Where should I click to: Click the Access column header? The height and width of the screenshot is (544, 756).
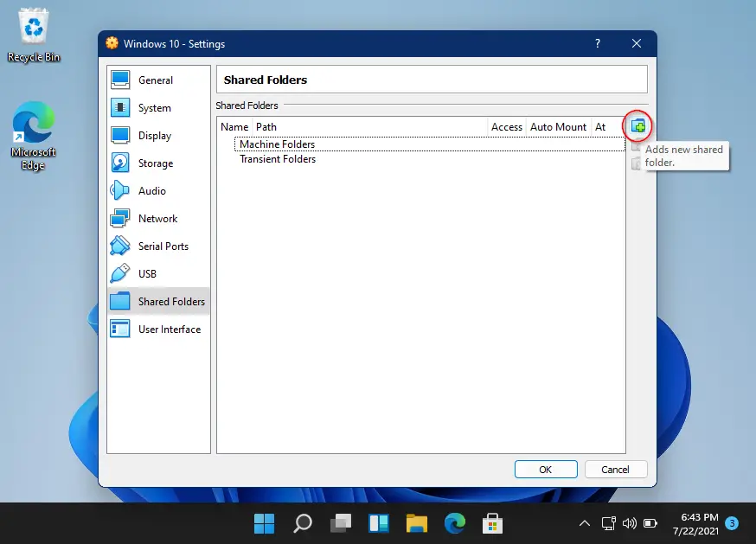pos(507,127)
